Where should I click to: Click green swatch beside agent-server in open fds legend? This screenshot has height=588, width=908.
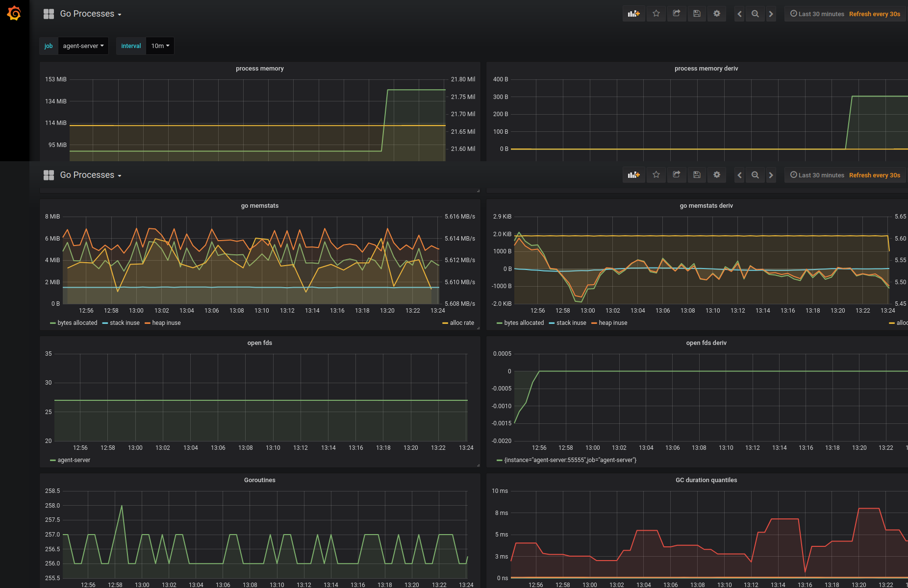click(53, 461)
